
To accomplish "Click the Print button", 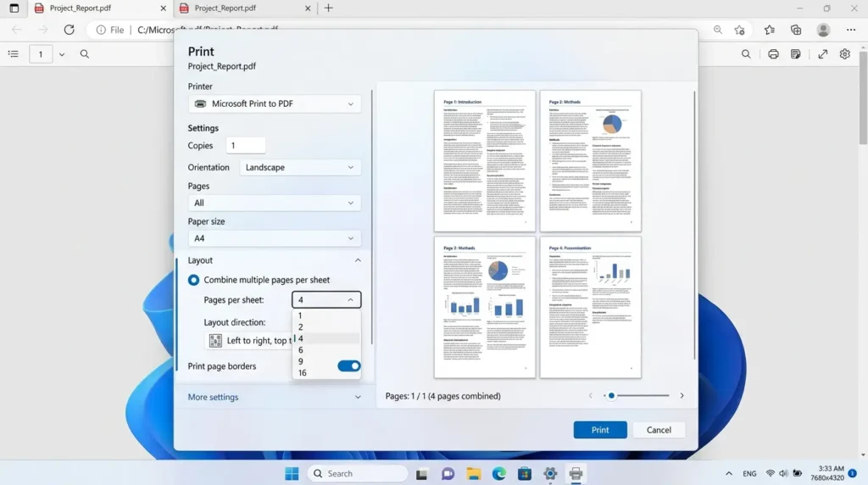I will (600, 430).
